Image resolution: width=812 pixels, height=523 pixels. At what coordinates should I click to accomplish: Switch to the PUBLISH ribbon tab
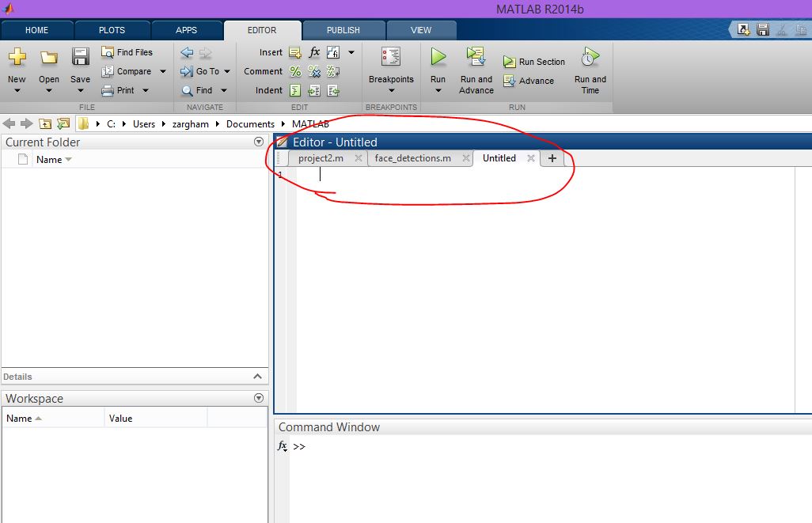(343, 29)
